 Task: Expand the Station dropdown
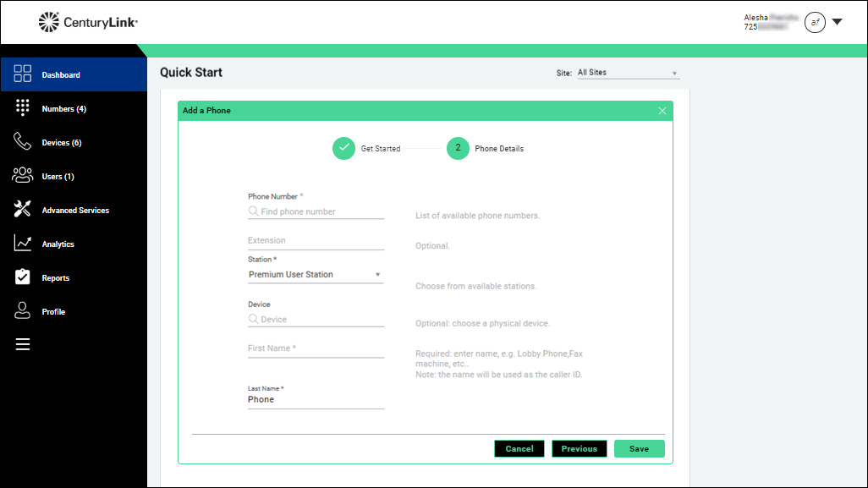pos(377,275)
